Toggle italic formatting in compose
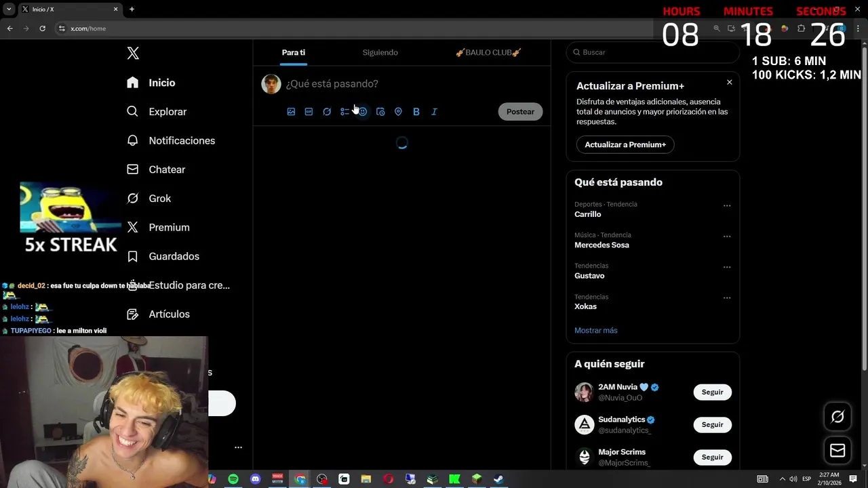The width and height of the screenshot is (868, 488). coord(434,112)
